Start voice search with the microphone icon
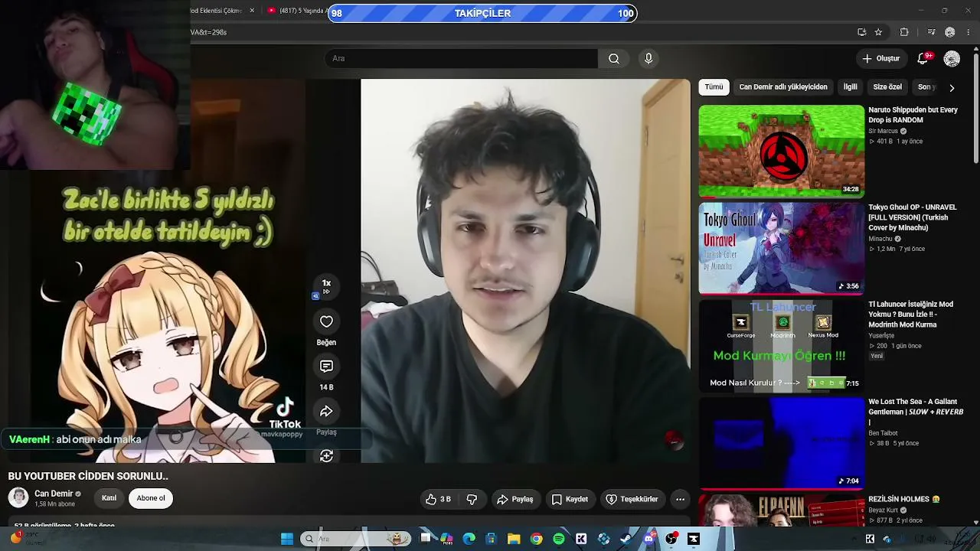The height and width of the screenshot is (551, 980). point(648,59)
